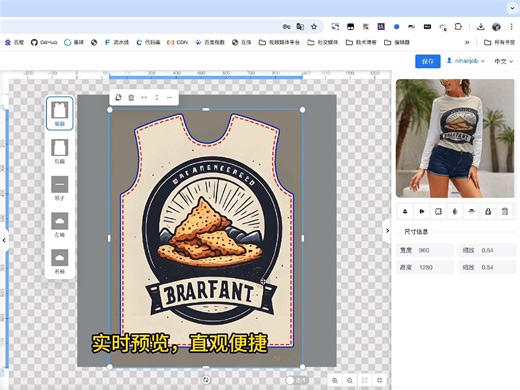Viewport: 520px width, 390px height.
Task: Open the 技术博客 bookmark folder
Action: click(361, 42)
